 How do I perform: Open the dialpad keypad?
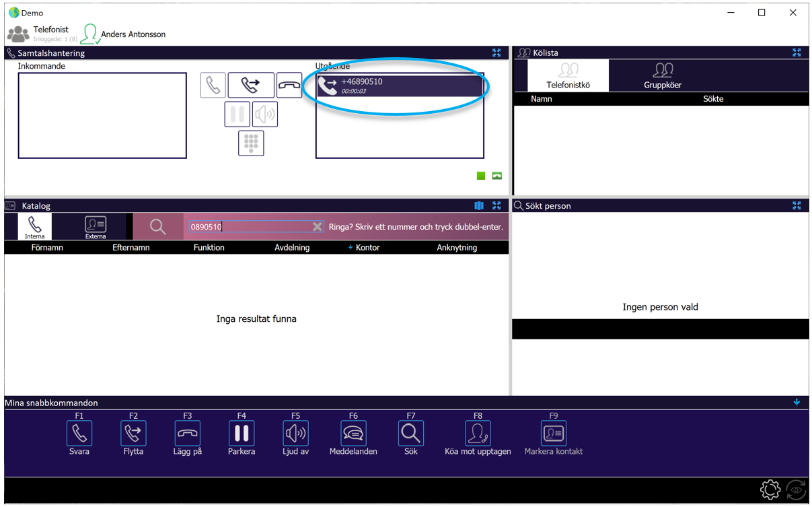tap(251, 143)
